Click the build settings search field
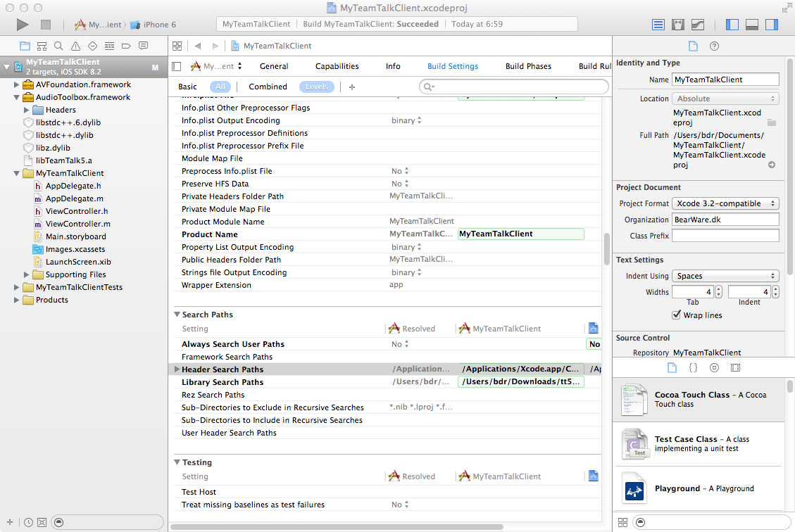Image resolution: width=795 pixels, height=532 pixels. [x=518, y=87]
